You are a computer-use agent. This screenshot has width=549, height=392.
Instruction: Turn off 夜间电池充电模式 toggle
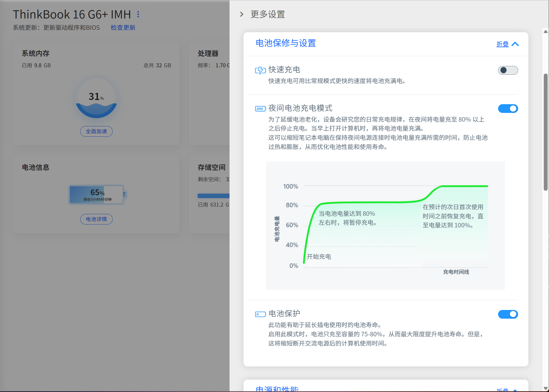508,109
